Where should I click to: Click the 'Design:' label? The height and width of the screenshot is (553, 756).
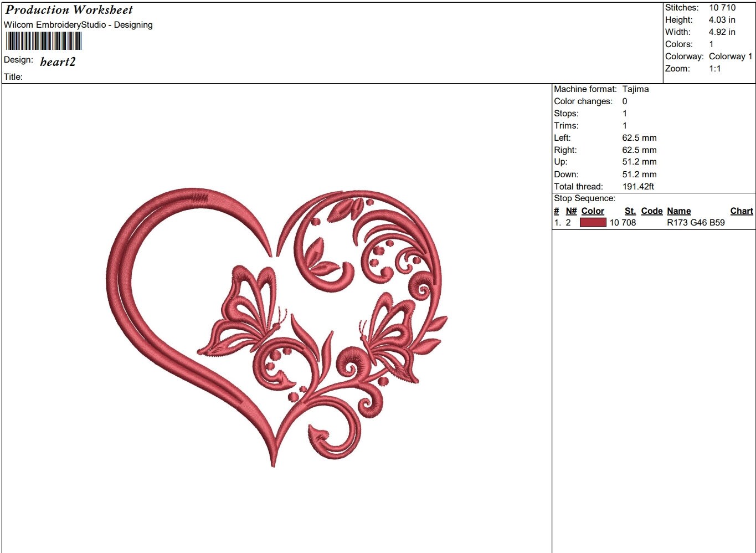[18, 60]
